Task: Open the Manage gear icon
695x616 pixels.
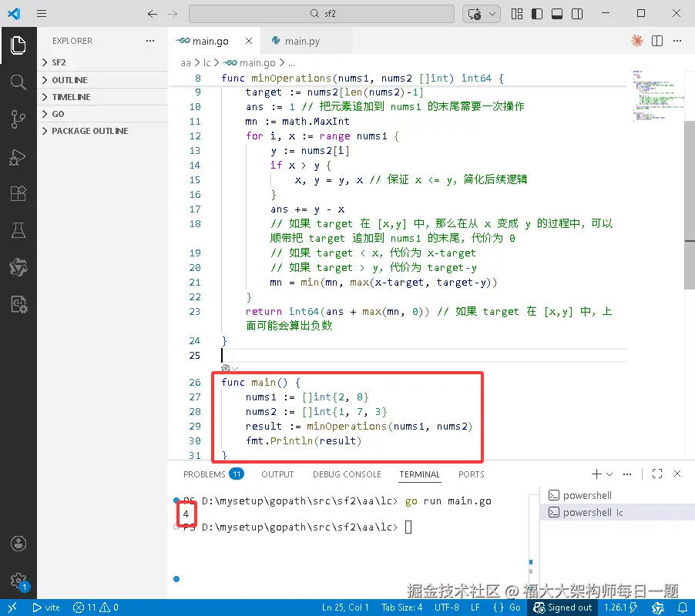Action: click(18, 580)
